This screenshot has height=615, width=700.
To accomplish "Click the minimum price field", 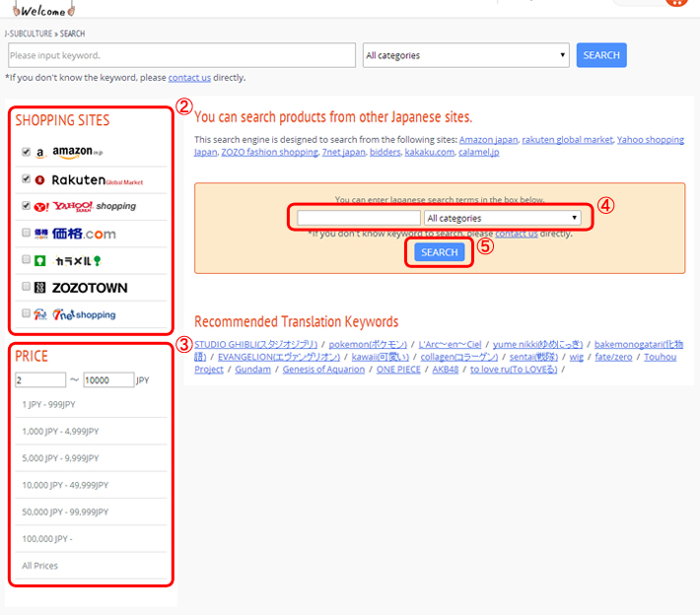I will [x=40, y=380].
